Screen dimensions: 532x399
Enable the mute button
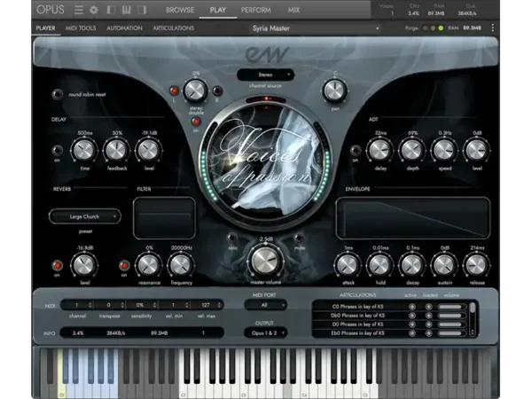(299, 237)
